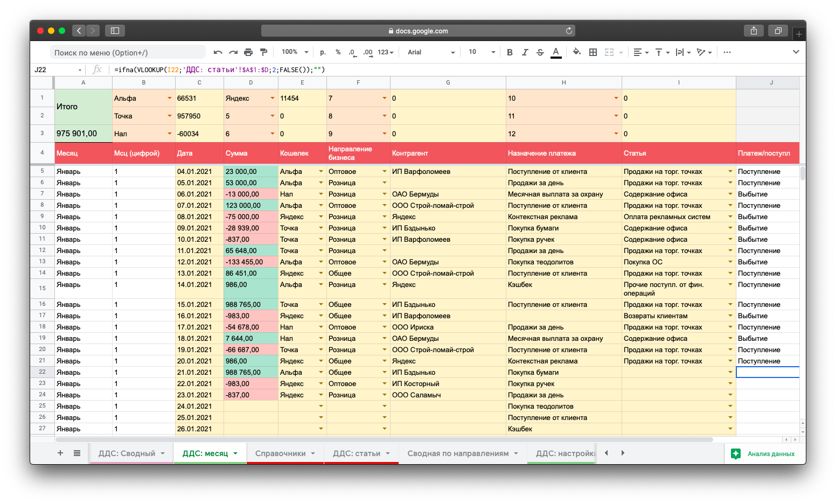Image resolution: width=836 pixels, height=504 pixels.
Task: Open the all sheets list icon
Action: (77, 453)
